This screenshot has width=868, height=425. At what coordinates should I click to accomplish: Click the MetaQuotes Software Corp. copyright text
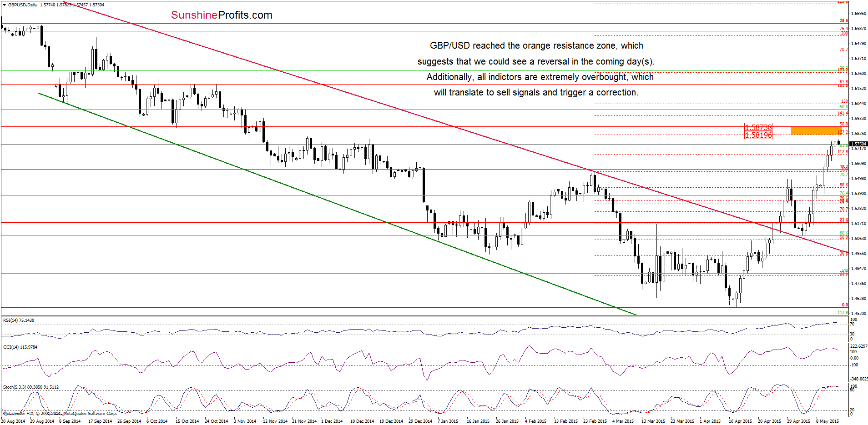[60, 414]
